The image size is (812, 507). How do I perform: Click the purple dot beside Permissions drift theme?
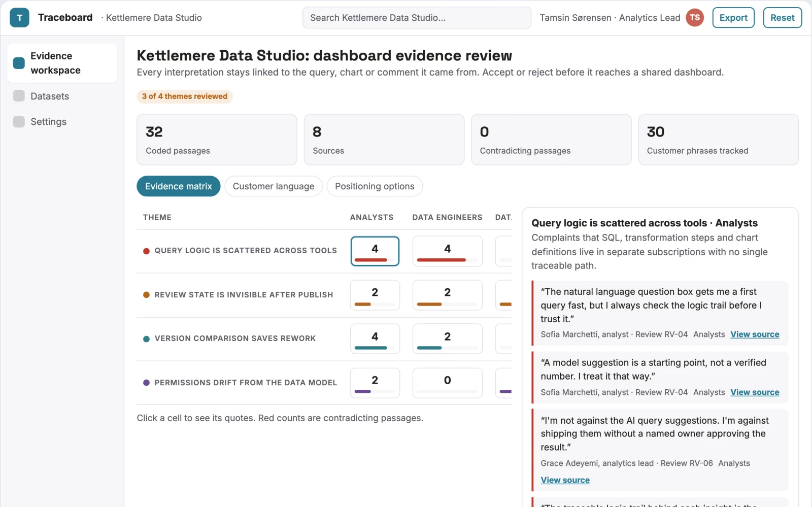tap(146, 383)
